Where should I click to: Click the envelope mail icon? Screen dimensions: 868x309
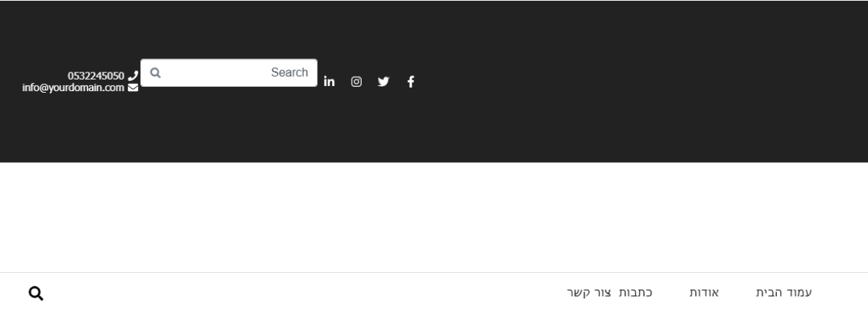[132, 88]
